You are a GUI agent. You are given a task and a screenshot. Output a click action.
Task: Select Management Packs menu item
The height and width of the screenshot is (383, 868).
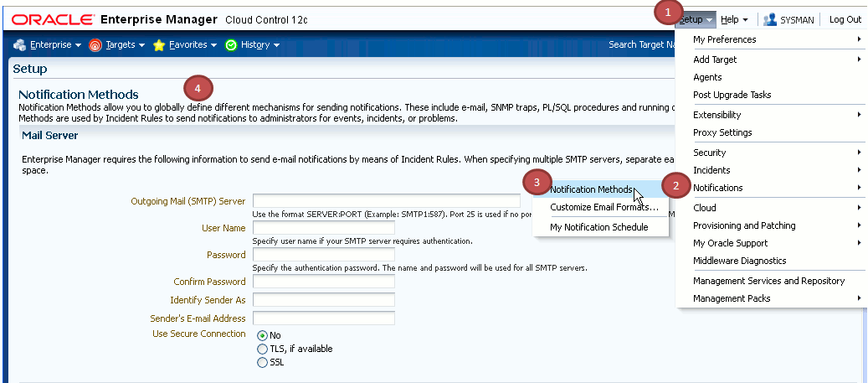point(732,298)
